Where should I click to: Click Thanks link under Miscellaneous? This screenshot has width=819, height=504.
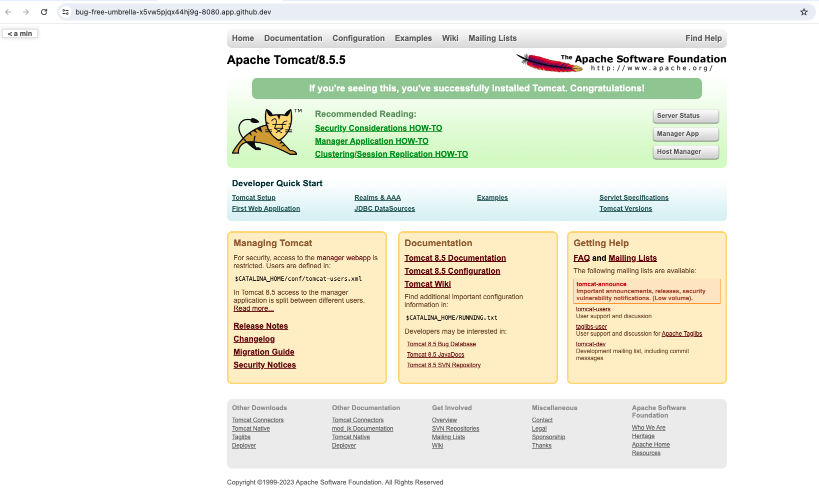click(541, 446)
